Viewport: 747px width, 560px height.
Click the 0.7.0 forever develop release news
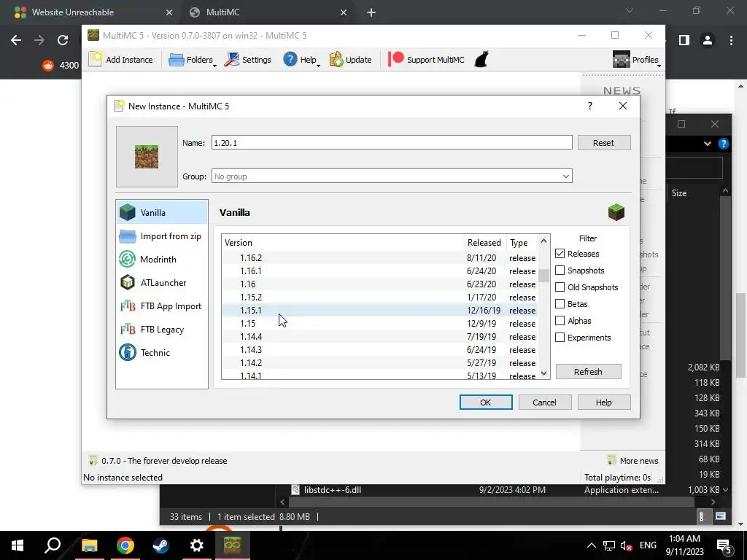[x=158, y=461]
